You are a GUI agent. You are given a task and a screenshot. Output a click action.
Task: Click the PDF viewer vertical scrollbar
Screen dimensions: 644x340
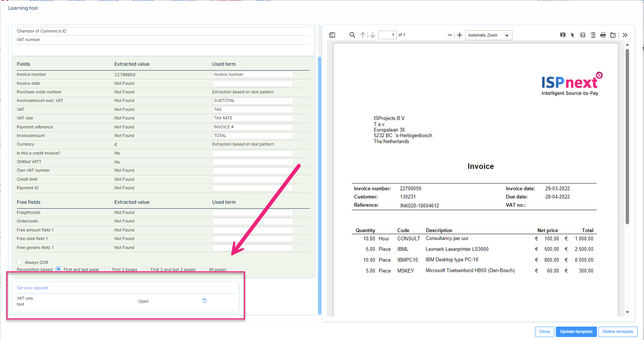click(x=627, y=136)
